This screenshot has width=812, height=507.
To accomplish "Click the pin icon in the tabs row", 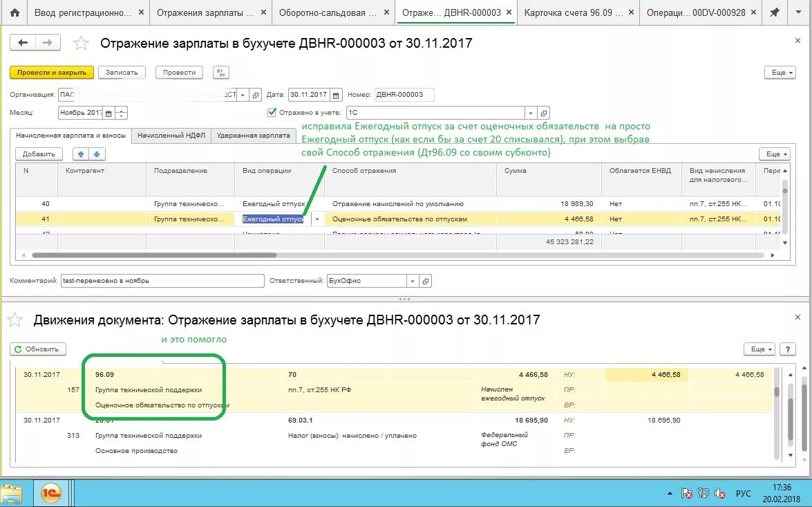I will pos(775,12).
